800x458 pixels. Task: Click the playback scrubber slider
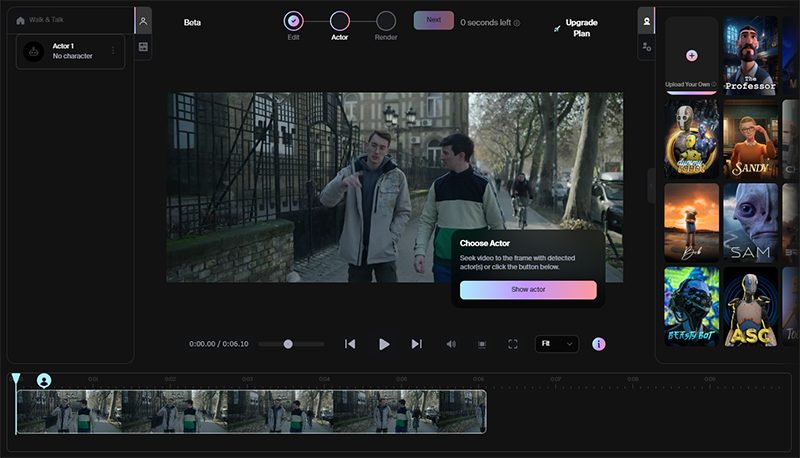pos(288,344)
